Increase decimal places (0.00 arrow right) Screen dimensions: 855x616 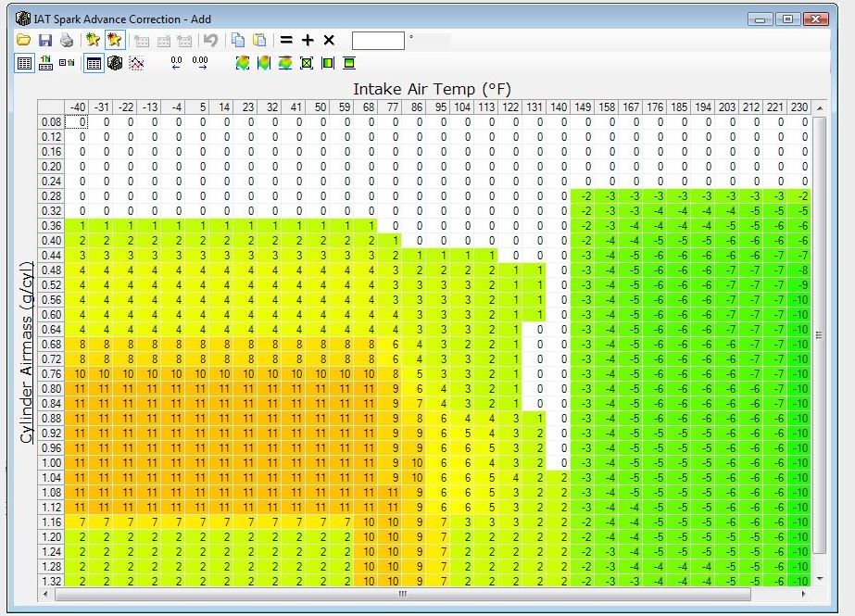click(200, 63)
